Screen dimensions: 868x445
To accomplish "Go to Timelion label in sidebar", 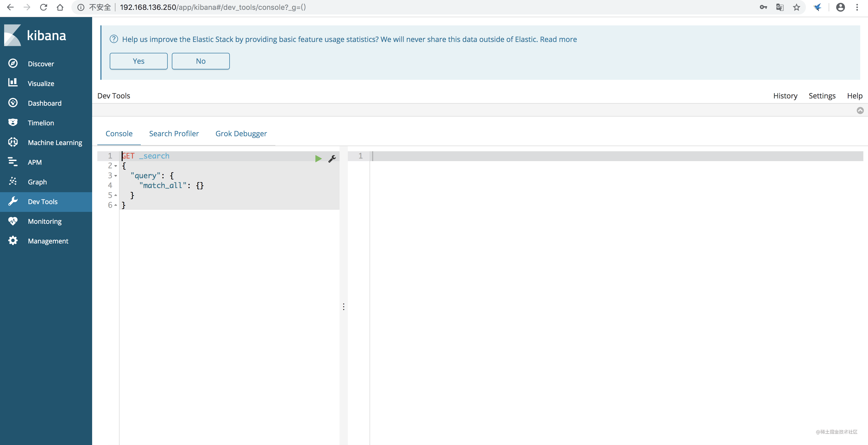I will (41, 123).
